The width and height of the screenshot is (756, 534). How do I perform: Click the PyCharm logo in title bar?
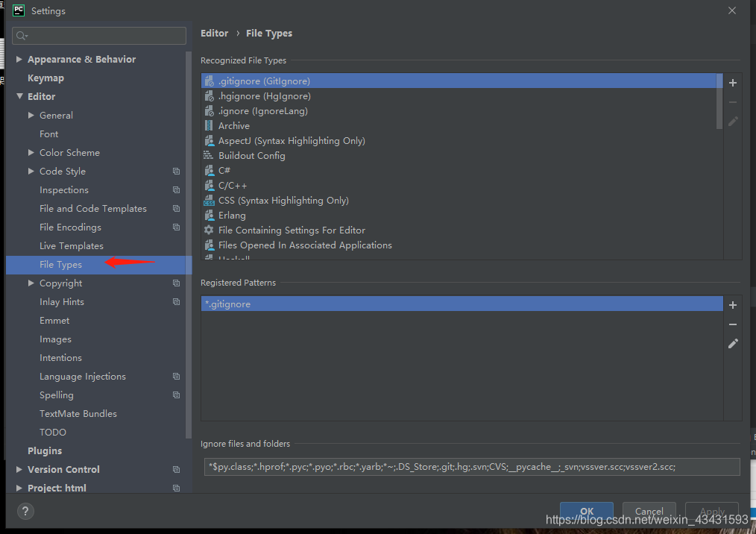(x=19, y=10)
